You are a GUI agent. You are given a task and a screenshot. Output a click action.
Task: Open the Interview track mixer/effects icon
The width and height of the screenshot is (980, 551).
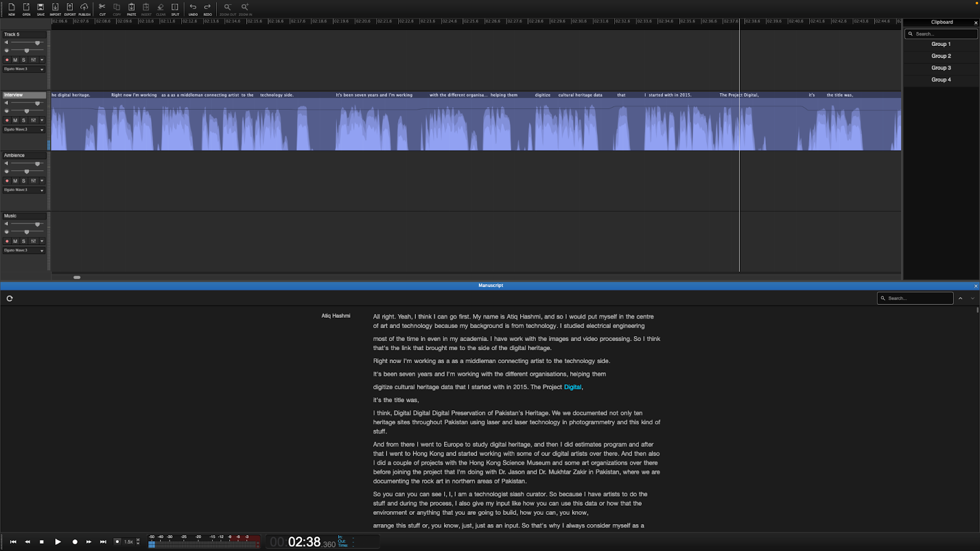click(33, 121)
